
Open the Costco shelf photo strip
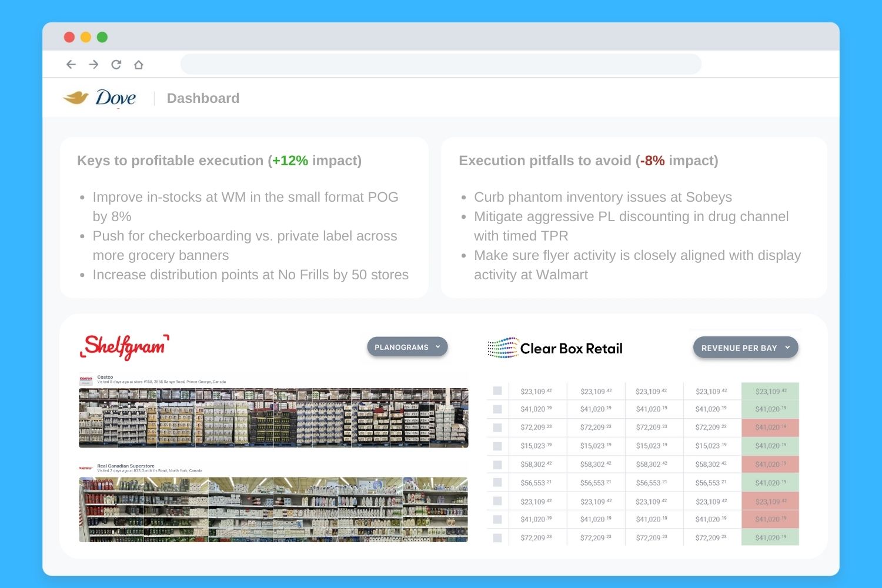click(273, 418)
